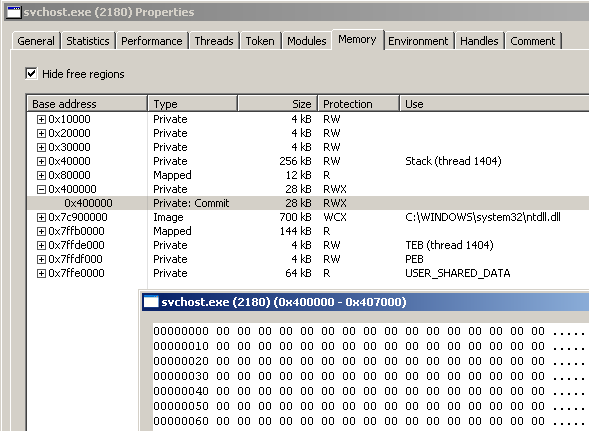Click hex offset 00000020 in the viewer
The image size is (589, 431).
pyautogui.click(x=181, y=361)
